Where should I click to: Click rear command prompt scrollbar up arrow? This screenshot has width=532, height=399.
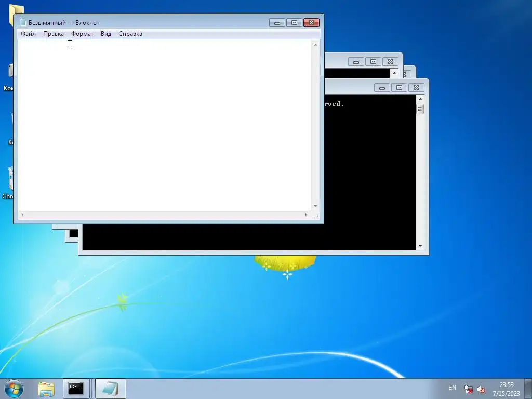[x=394, y=73]
